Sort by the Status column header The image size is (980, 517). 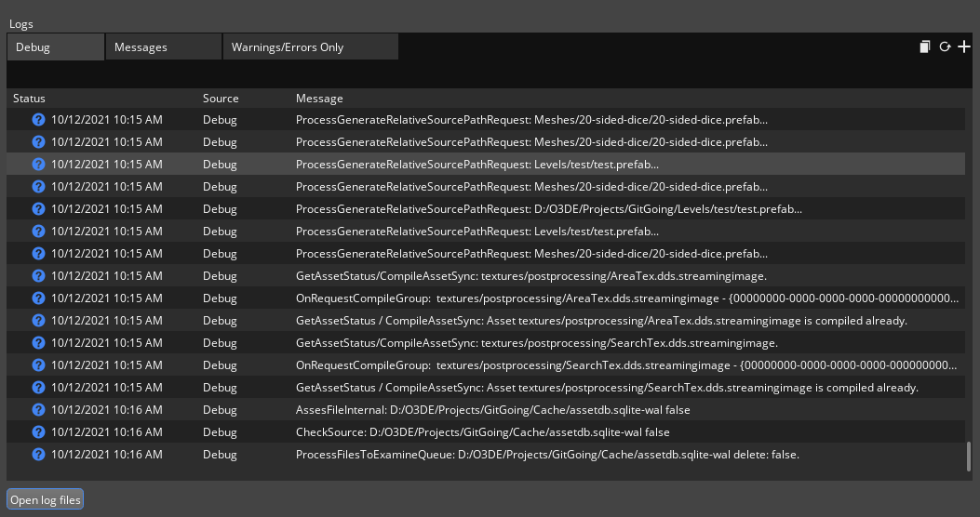point(30,99)
